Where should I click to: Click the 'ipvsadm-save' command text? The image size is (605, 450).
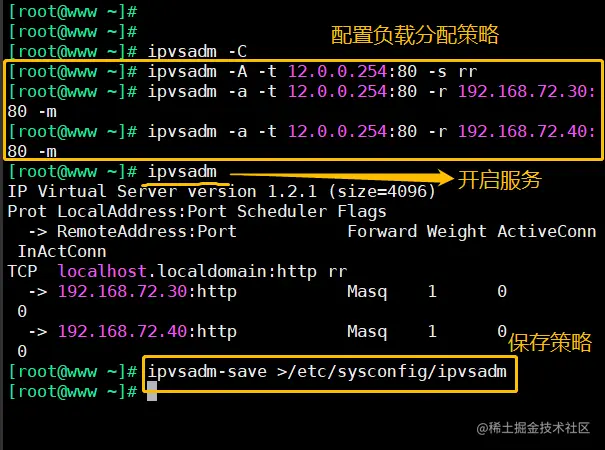pos(207,372)
